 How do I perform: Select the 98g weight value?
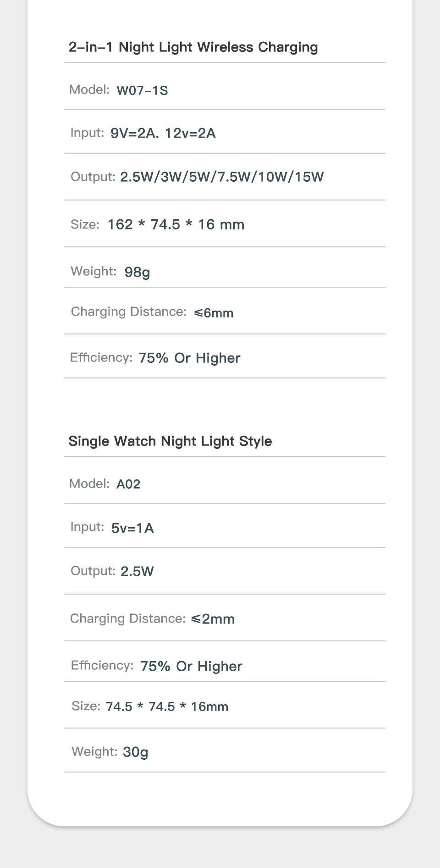[x=137, y=272]
